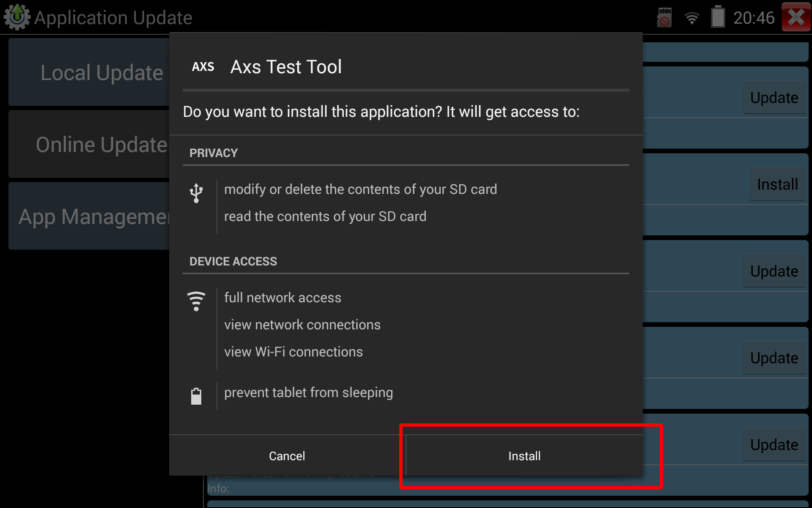Click the clock showing 20:46
The image size is (812, 508).
click(x=754, y=18)
